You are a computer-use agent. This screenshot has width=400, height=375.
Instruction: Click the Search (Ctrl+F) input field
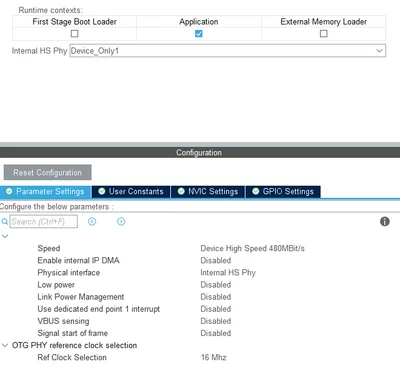point(44,221)
